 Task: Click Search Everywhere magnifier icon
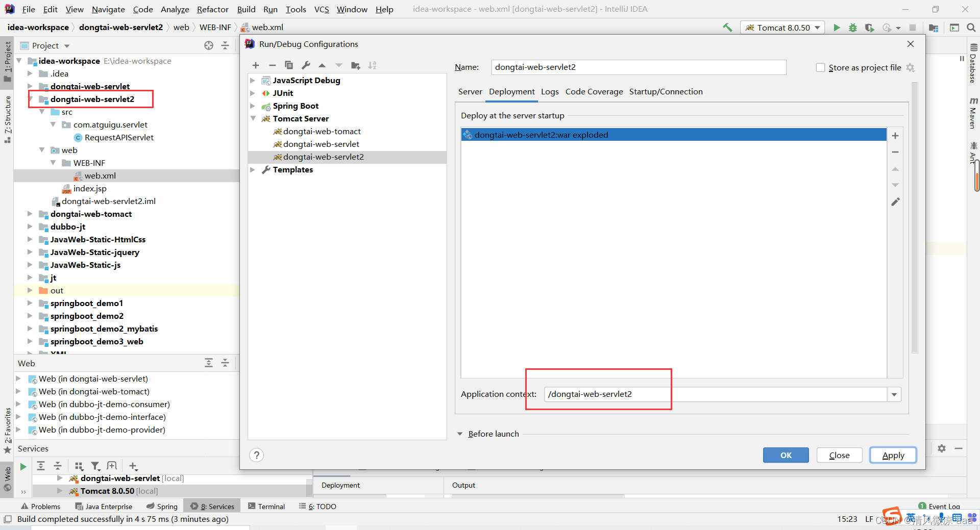tap(971, 28)
